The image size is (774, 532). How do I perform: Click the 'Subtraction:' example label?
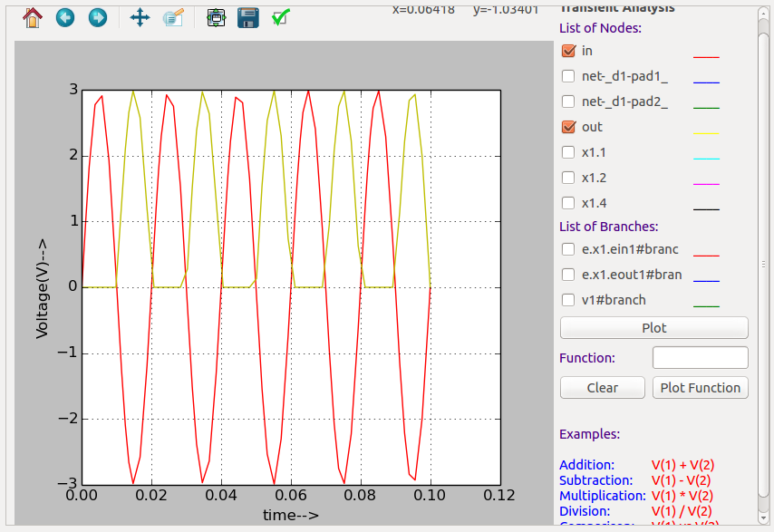(x=595, y=480)
